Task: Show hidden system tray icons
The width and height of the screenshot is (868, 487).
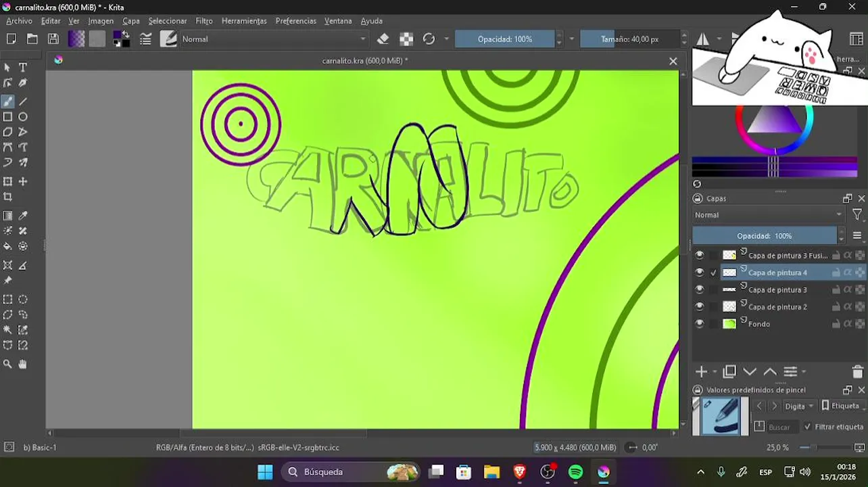Action: point(700,472)
